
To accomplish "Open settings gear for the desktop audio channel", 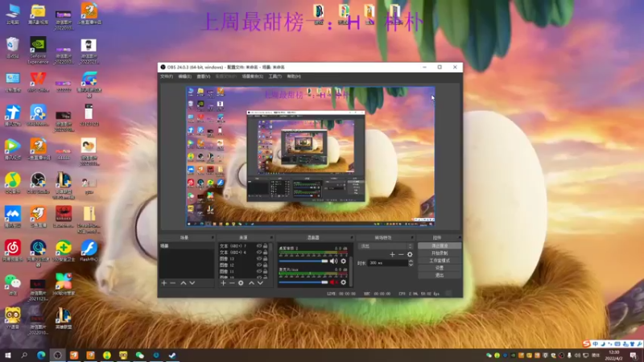I will 344,261.
